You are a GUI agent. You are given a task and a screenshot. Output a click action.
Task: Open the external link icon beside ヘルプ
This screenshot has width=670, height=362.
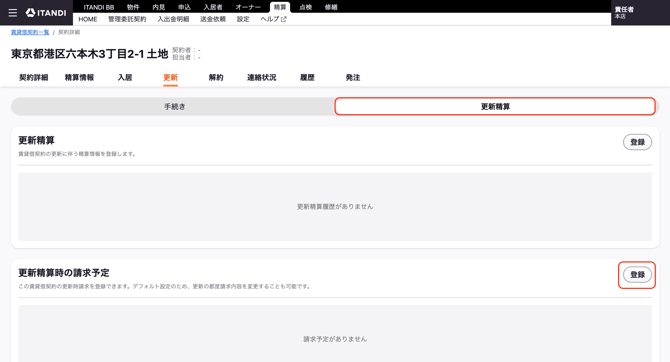tap(284, 19)
